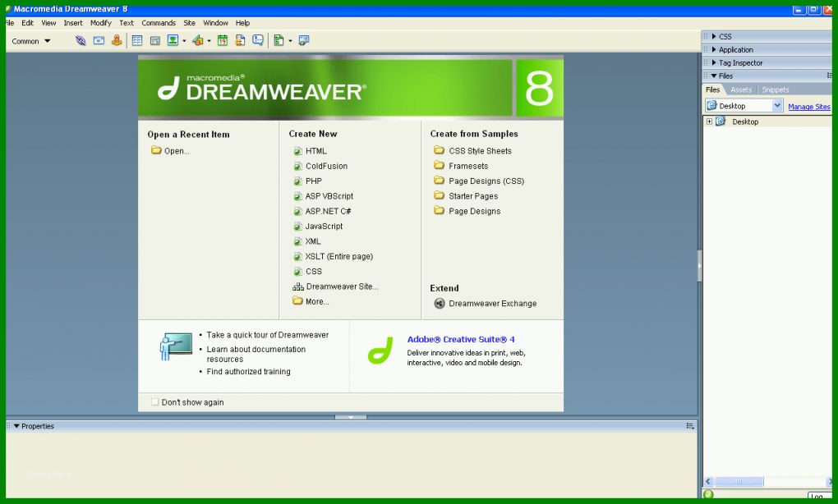Open the Modify menu

pos(100,23)
